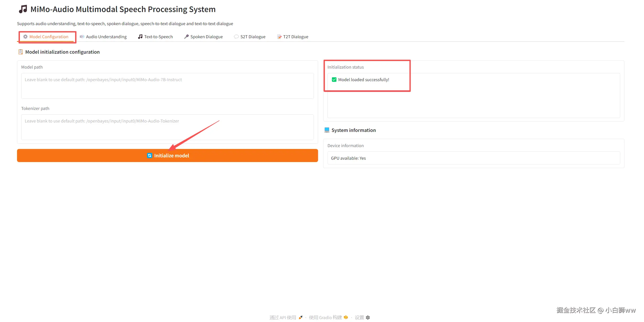The width and height of the screenshot is (644, 322).
Task: Click the microphone icon for Spoken Dialogue
Action: [186, 37]
